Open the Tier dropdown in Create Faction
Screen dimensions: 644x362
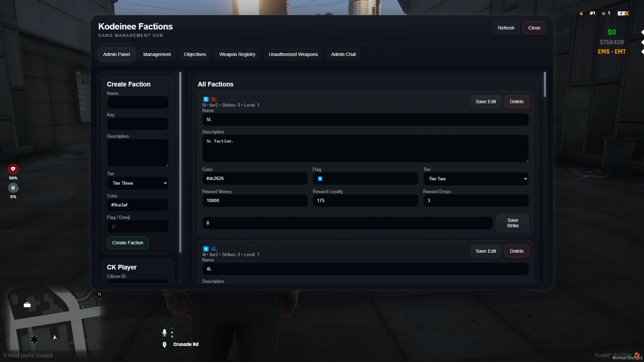138,183
